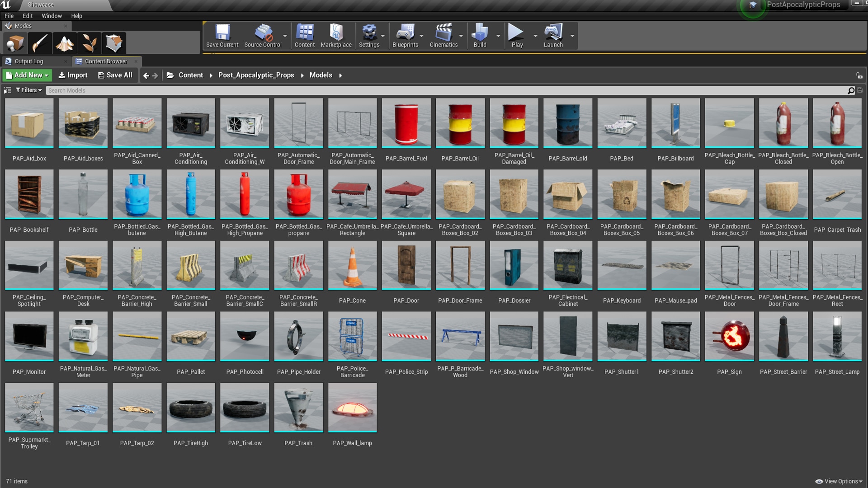868x488 pixels.
Task: Click the Import button
Action: coord(73,75)
